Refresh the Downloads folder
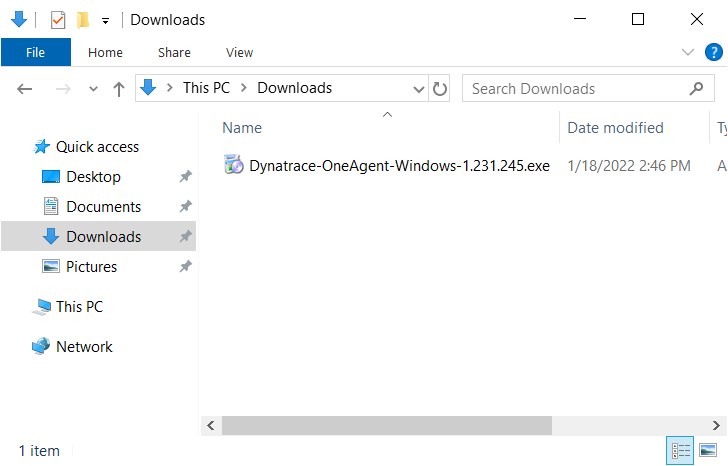 pos(440,89)
